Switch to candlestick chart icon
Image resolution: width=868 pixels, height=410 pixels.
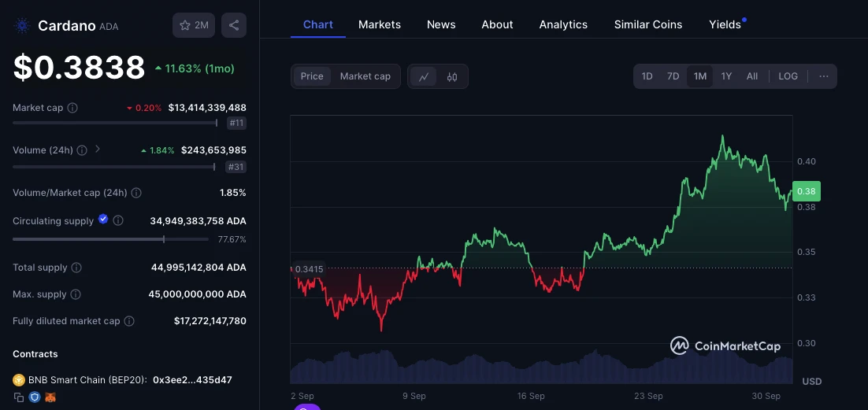pyautogui.click(x=452, y=77)
